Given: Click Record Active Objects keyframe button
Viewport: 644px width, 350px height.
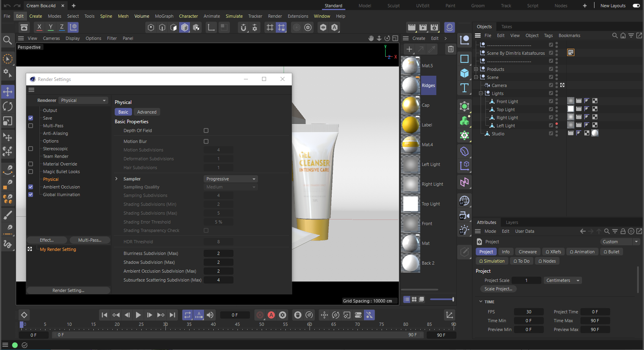Looking at the screenshot, I should coord(260,315).
